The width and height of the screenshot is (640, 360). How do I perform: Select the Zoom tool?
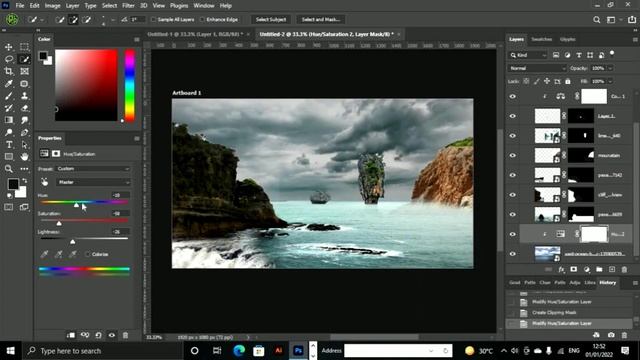click(9, 169)
